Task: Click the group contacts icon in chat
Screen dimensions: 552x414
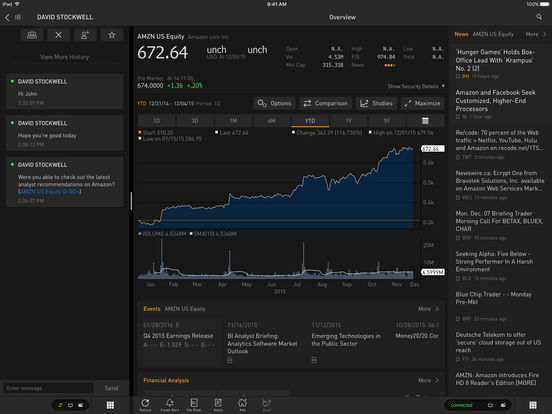Action: click(x=32, y=35)
